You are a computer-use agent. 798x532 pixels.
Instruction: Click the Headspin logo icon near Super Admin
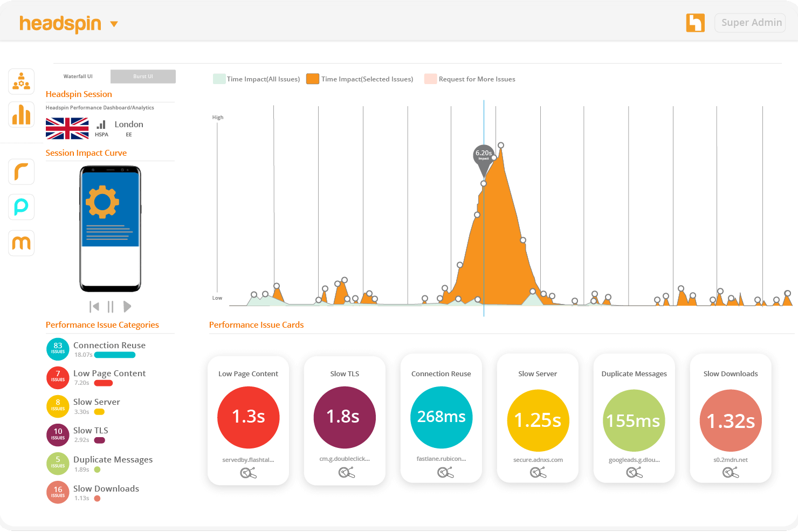(695, 23)
